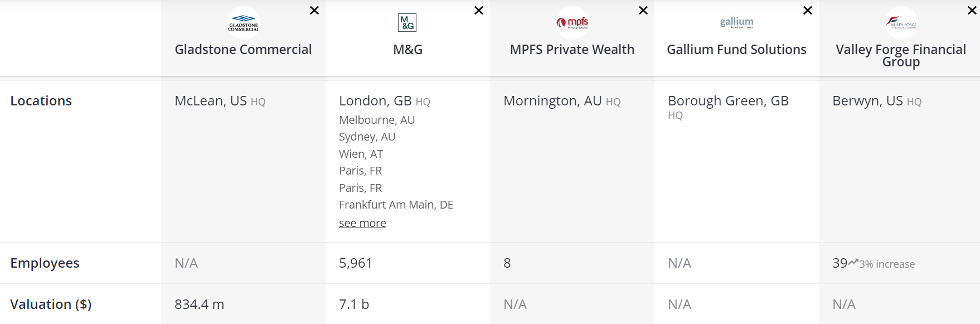Click the Valley Forge Financial Group logo

point(901,23)
